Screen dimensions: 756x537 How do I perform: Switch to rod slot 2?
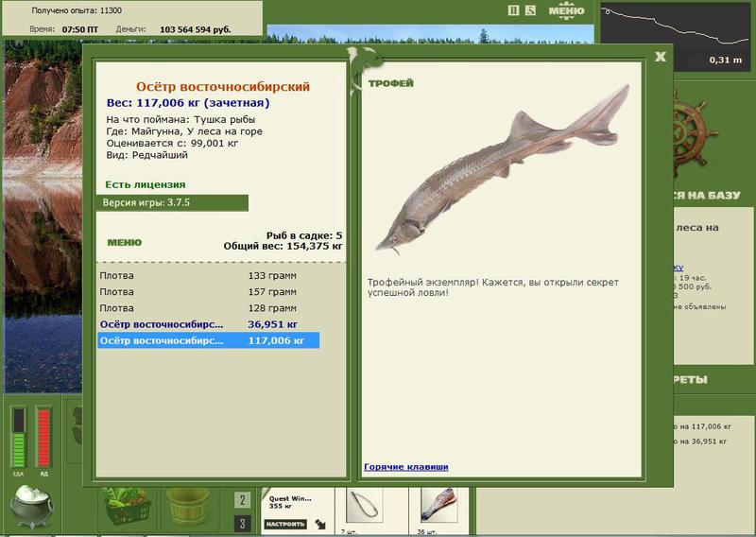click(x=243, y=500)
